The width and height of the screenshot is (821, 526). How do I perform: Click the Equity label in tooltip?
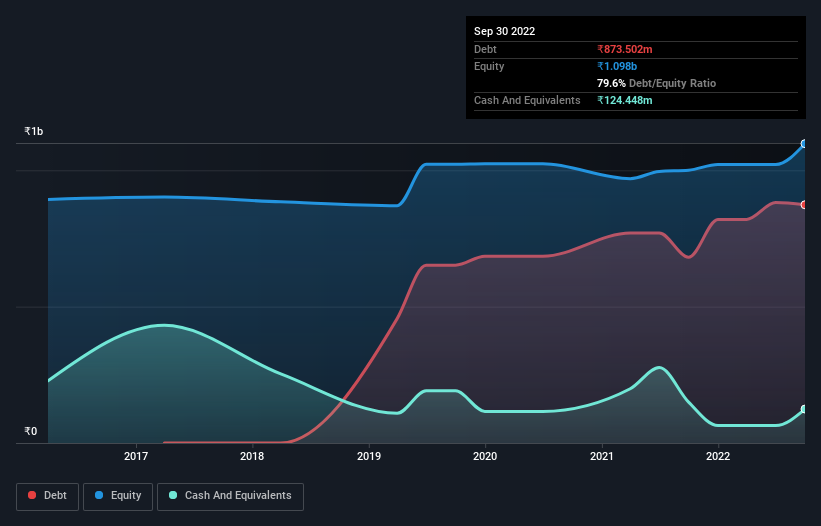point(489,66)
